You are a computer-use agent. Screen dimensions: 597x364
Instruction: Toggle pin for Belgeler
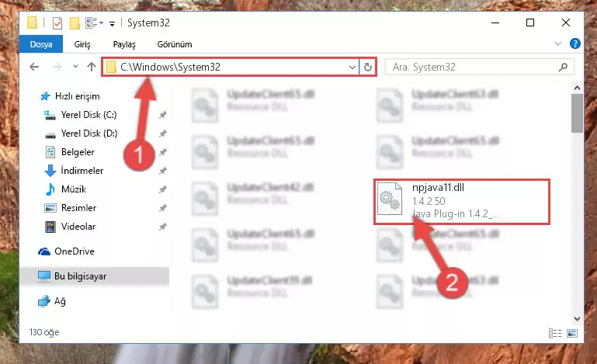[162, 152]
